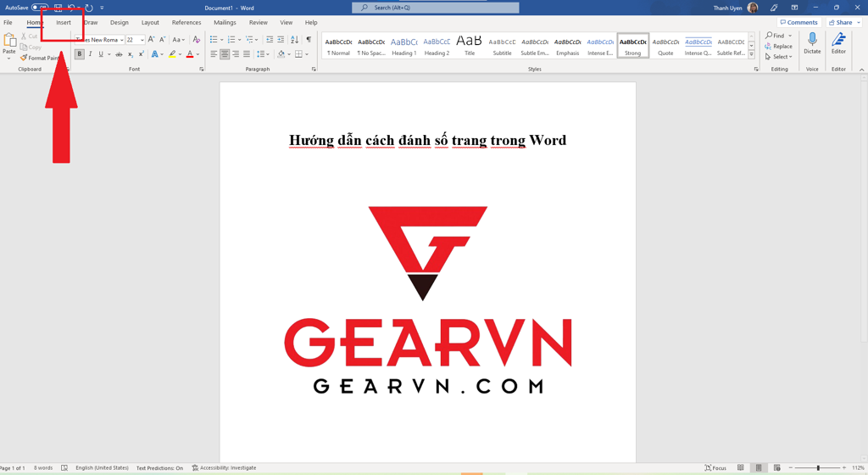This screenshot has width=868, height=475.
Task: Open the Layout tab
Action: pos(150,23)
